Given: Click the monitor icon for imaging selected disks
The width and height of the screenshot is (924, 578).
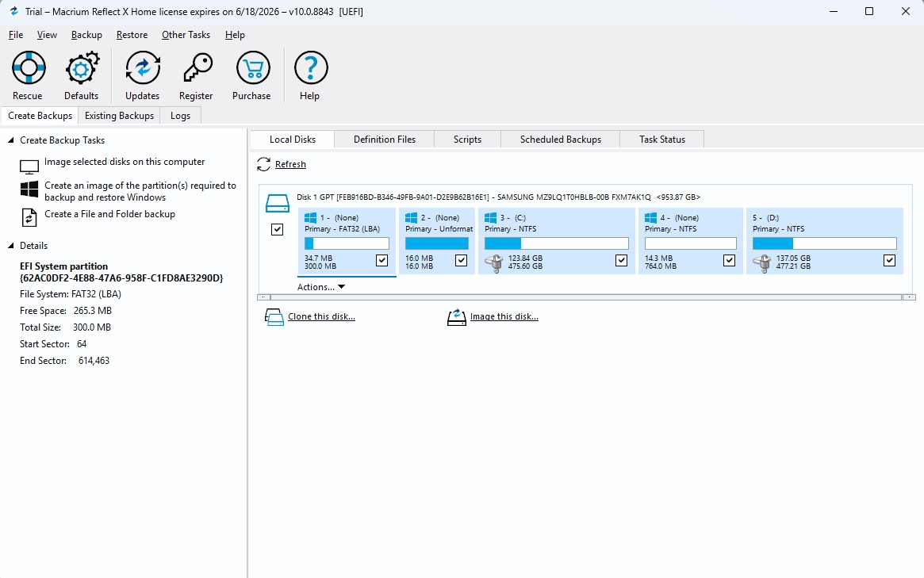Looking at the screenshot, I should (29, 167).
